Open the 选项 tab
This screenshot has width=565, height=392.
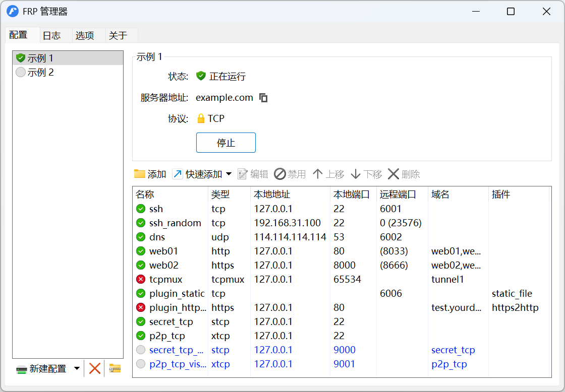pos(85,35)
